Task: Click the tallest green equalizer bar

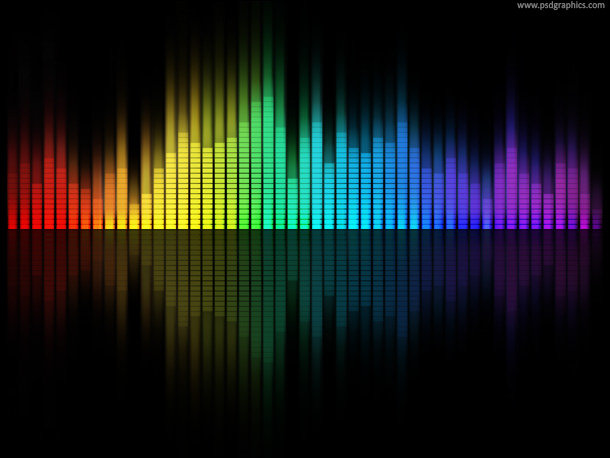Action: click(268, 160)
